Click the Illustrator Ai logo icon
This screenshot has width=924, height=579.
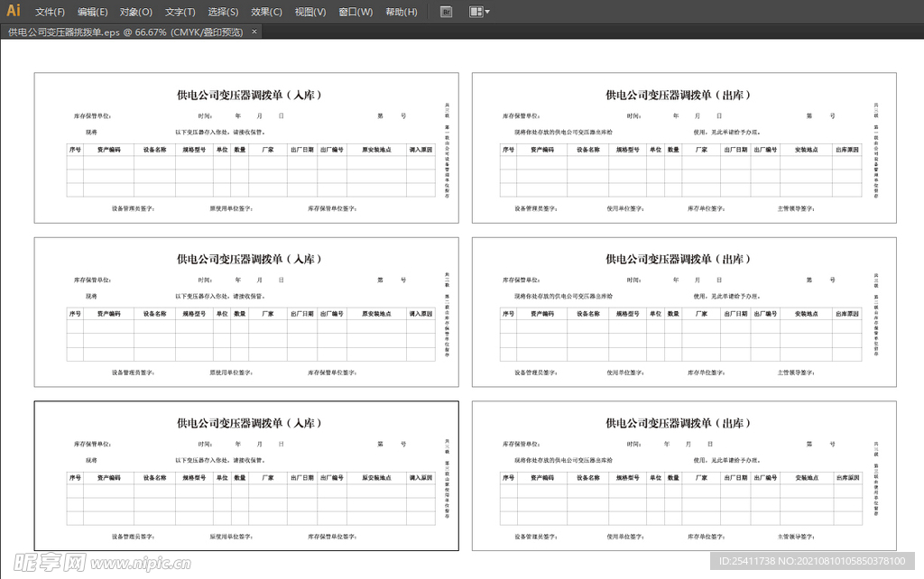tap(14, 11)
